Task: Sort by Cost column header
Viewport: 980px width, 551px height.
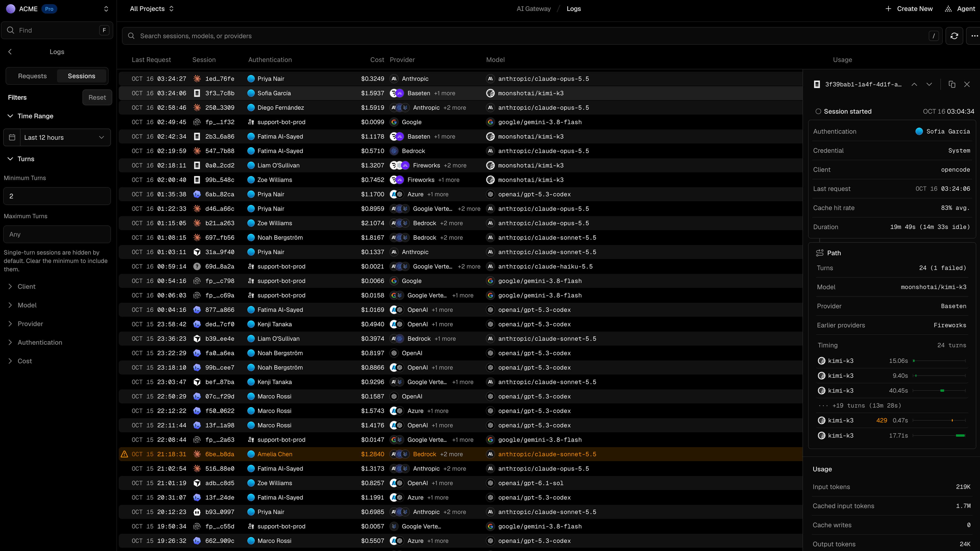Action: click(x=377, y=60)
